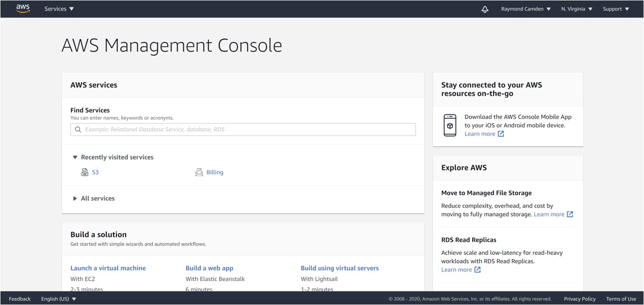Click the mobile phone app icon
This screenshot has width=644, height=305.
click(450, 125)
